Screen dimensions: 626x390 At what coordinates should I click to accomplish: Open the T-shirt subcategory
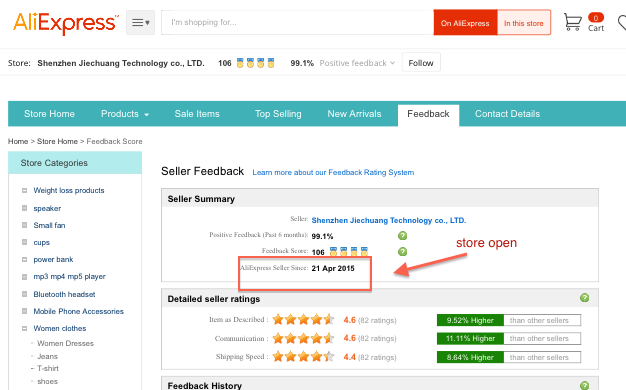[48, 368]
